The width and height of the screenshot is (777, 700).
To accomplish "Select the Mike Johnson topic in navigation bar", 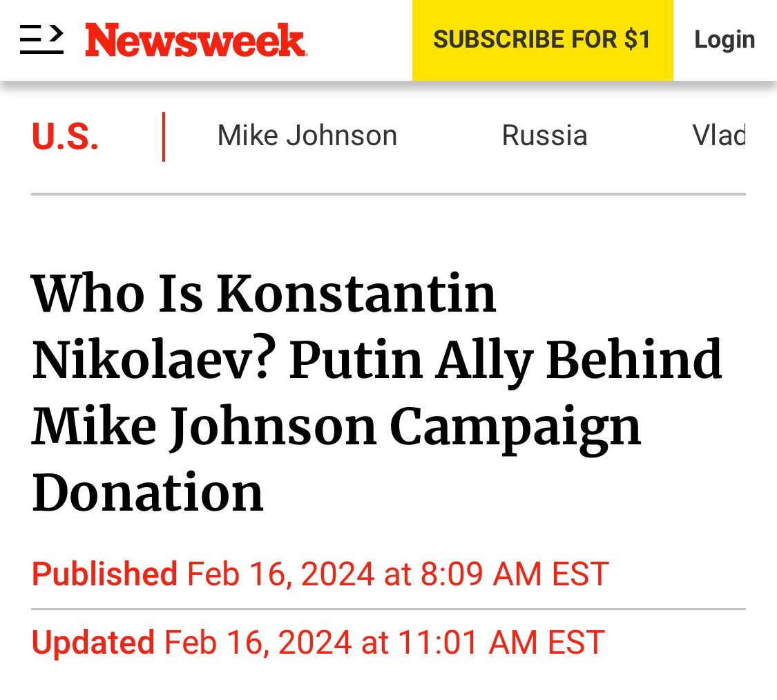I will 307,135.
